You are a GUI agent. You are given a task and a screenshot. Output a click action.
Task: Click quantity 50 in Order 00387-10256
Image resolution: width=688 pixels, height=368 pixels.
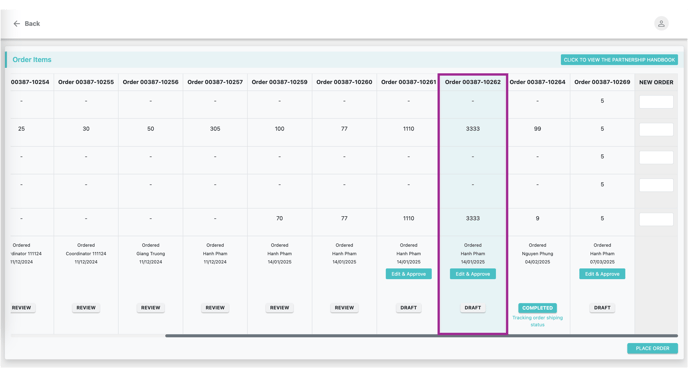tap(150, 129)
